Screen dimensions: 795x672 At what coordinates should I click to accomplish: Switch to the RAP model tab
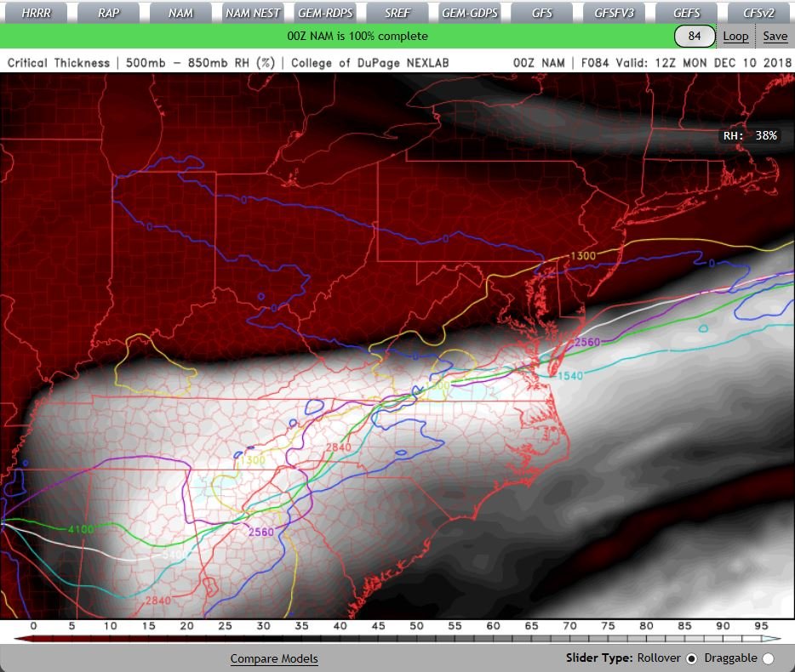point(108,13)
